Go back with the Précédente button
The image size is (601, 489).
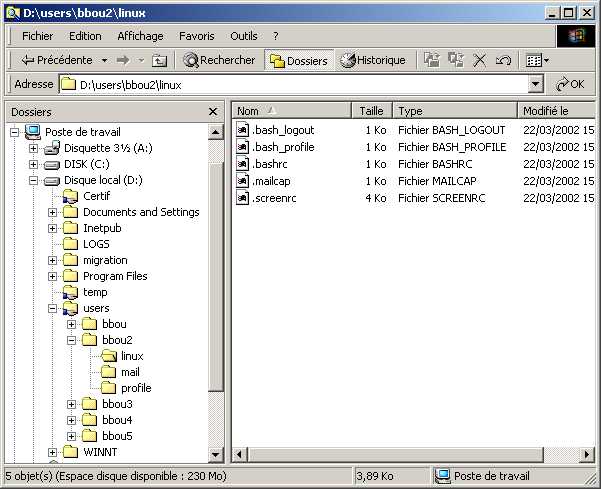57,60
